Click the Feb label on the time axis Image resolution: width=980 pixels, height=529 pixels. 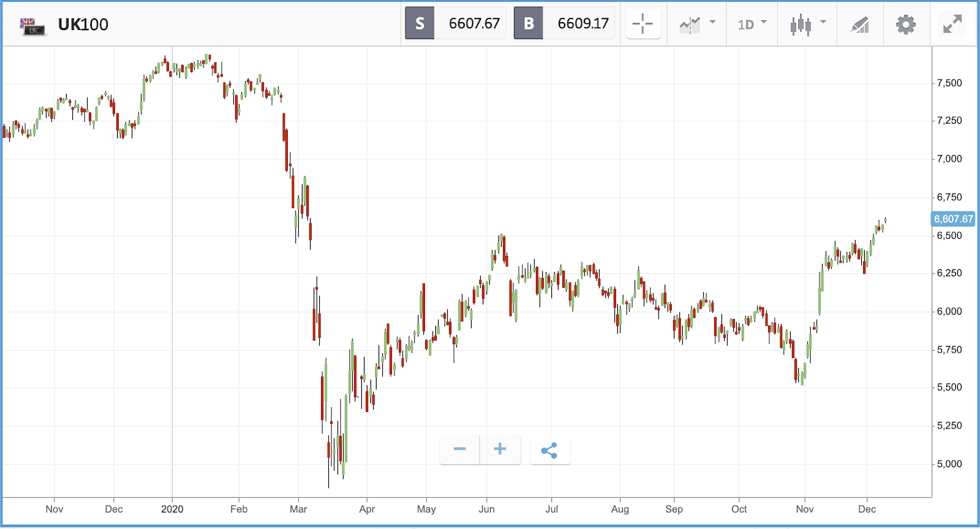239,509
